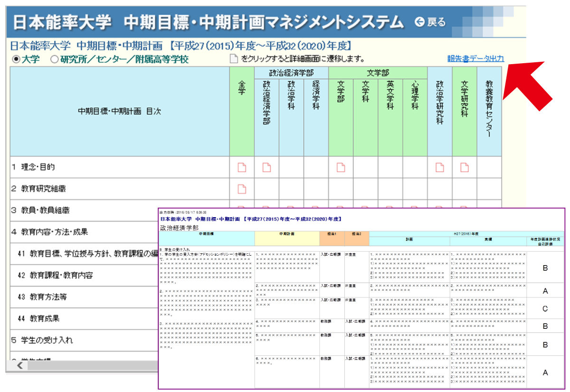This screenshot has height=392, width=570.
Task: Click the document legend icon beside instructions
Action: coord(233,59)
